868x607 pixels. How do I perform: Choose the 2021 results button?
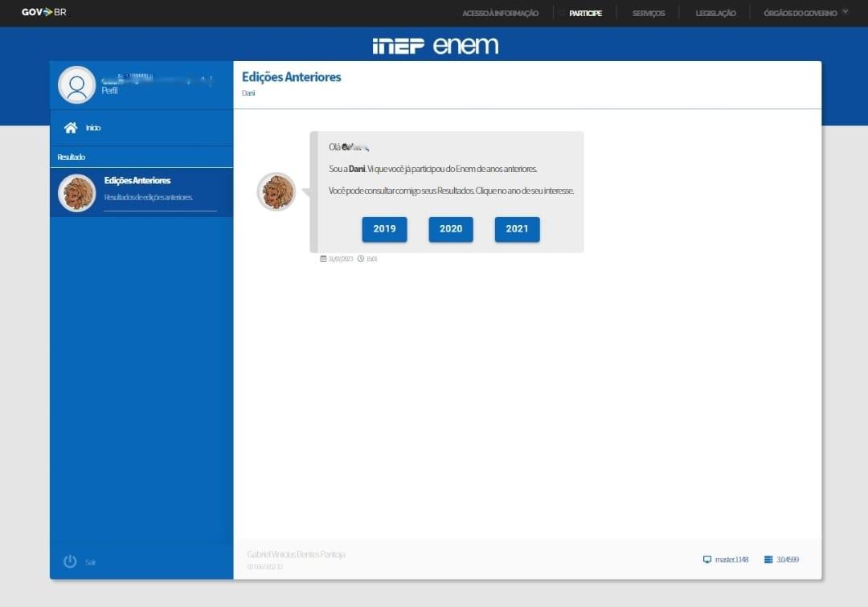517,229
